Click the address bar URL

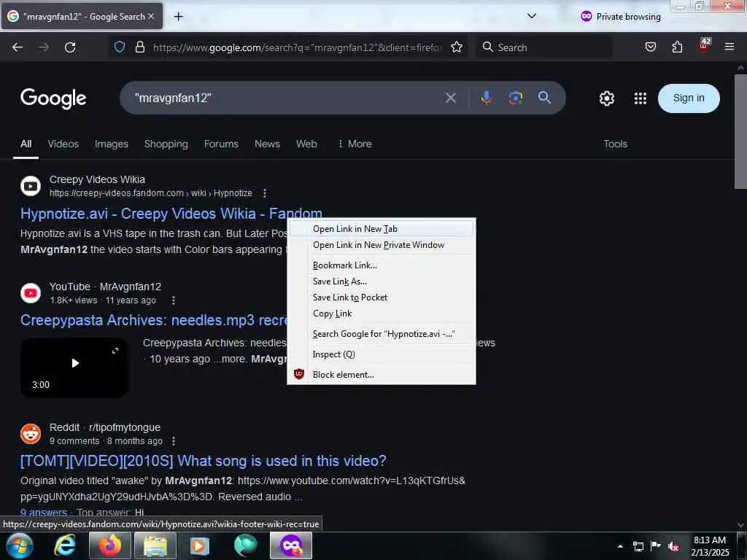pyautogui.click(x=298, y=47)
